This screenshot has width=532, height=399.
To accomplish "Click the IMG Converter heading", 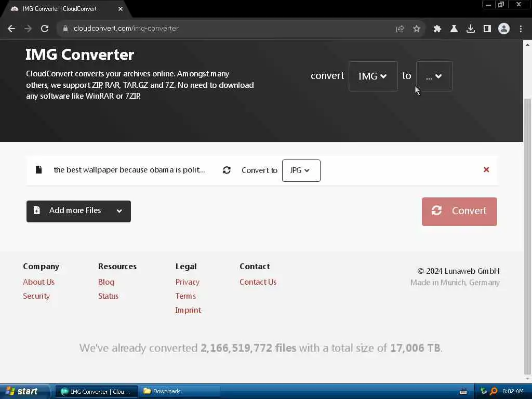I will click(79, 55).
